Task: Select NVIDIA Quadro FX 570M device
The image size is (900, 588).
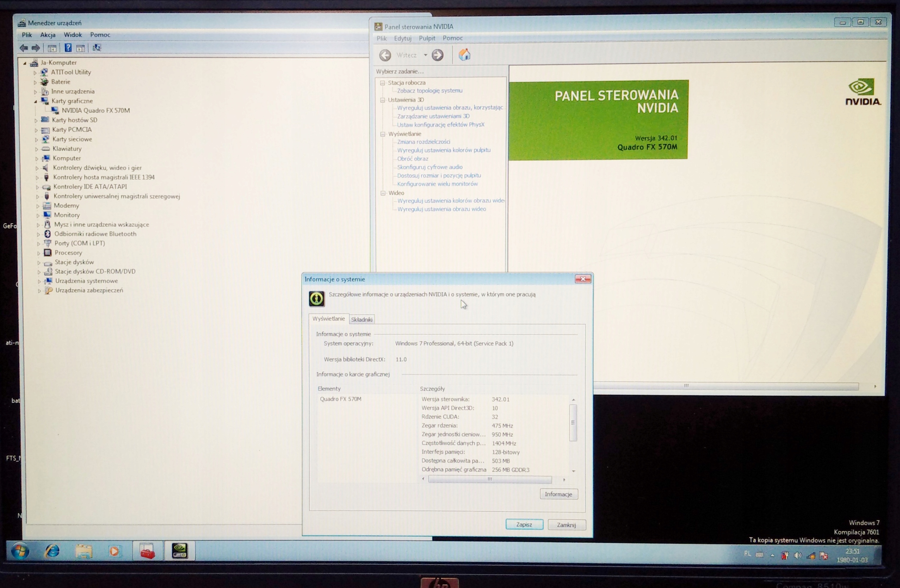Action: [x=96, y=110]
